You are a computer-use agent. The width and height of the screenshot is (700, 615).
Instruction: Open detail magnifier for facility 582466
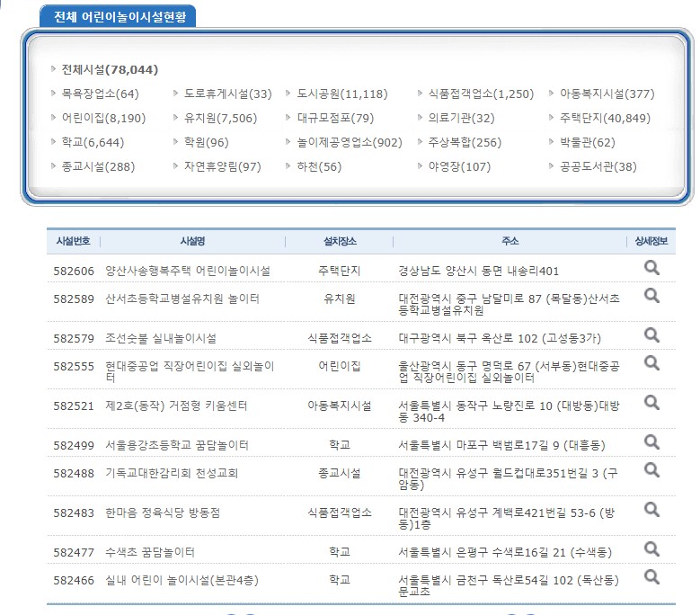(x=651, y=577)
